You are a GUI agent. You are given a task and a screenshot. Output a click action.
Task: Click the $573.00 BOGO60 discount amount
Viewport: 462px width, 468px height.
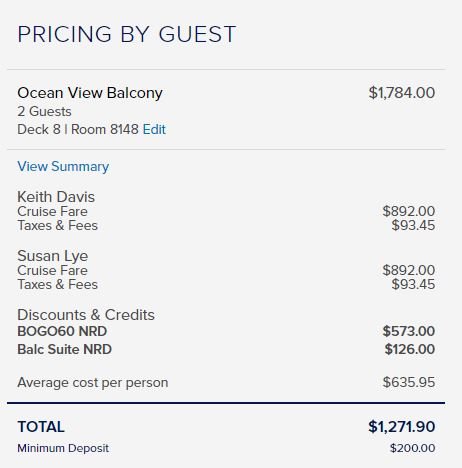(409, 331)
